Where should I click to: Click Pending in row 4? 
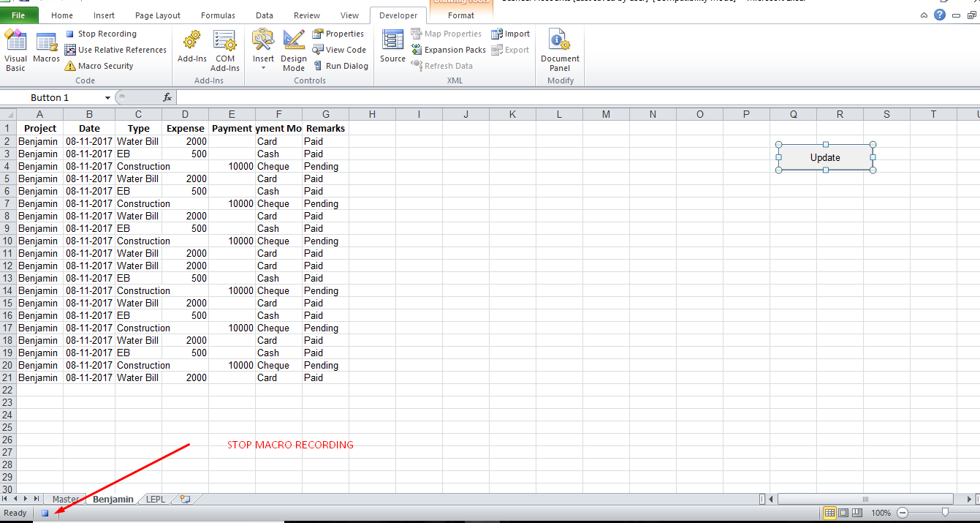pos(322,166)
